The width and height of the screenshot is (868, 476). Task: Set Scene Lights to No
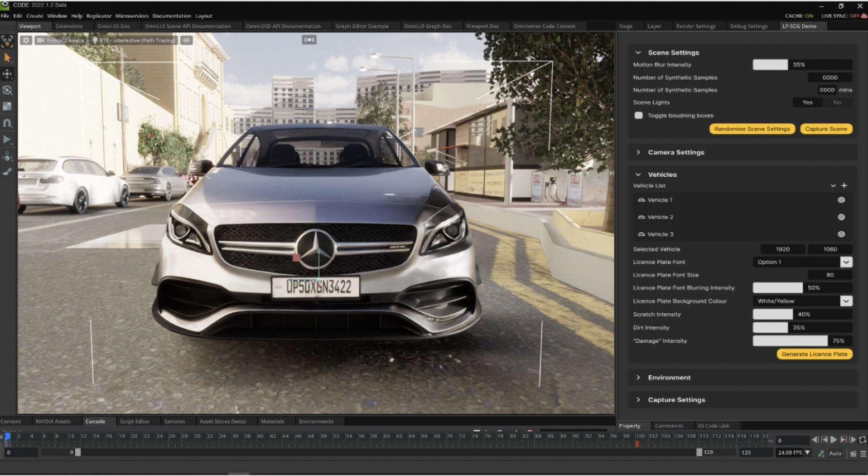click(837, 103)
